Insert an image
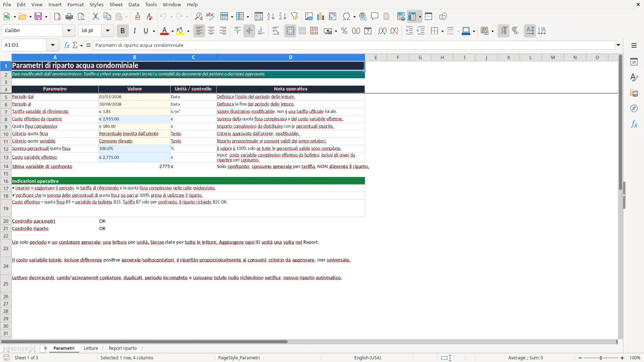Screen dimensions: 644x362 pyautogui.click(x=309, y=17)
